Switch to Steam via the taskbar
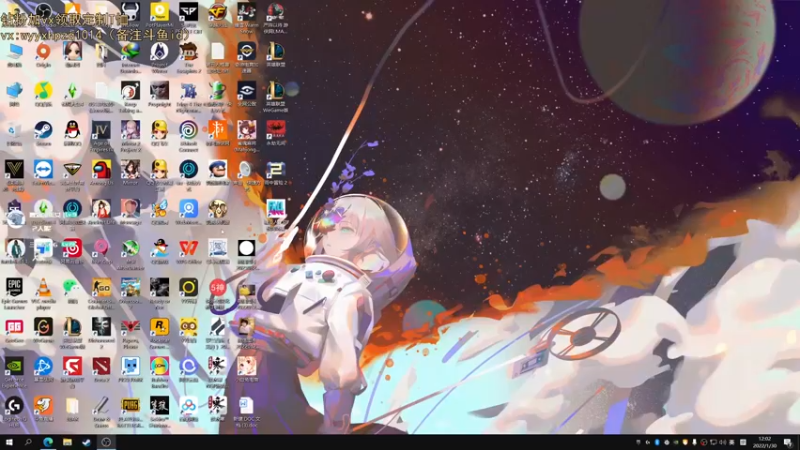Viewport: 800px width, 450px height. tap(86, 442)
